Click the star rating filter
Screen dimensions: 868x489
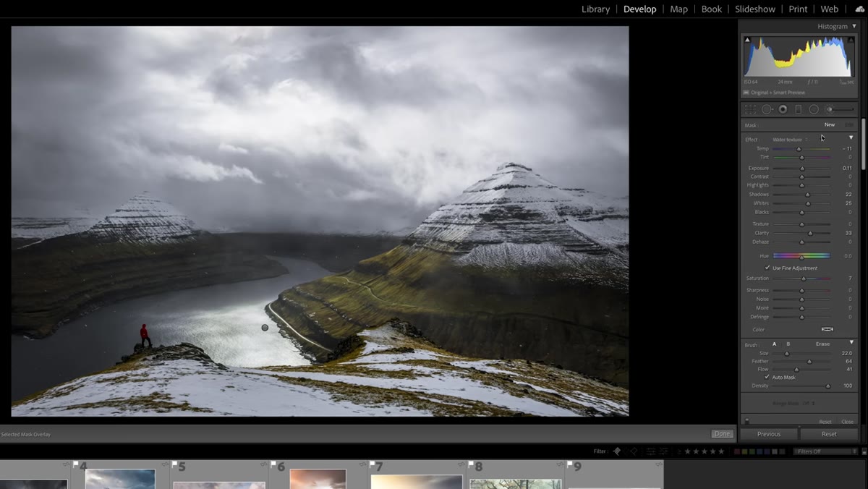705,451
